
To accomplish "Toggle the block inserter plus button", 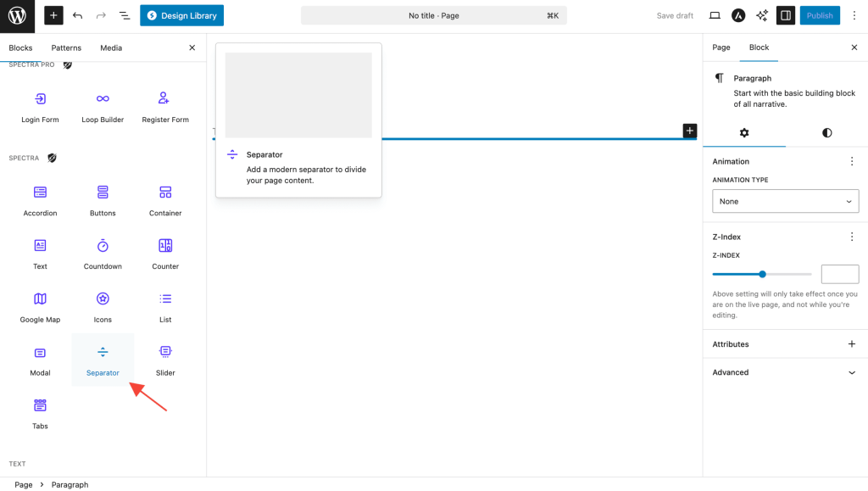I will tap(53, 15).
